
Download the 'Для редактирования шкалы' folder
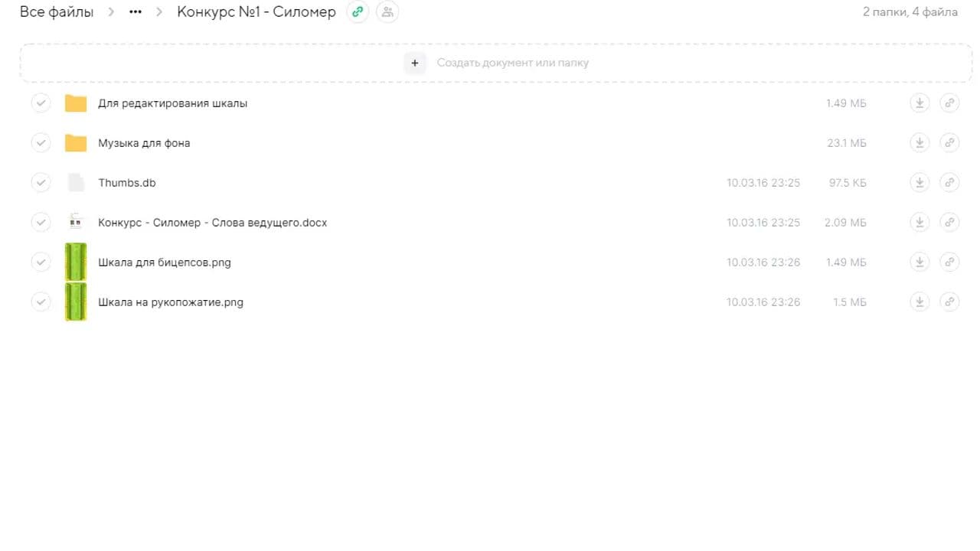tap(919, 103)
